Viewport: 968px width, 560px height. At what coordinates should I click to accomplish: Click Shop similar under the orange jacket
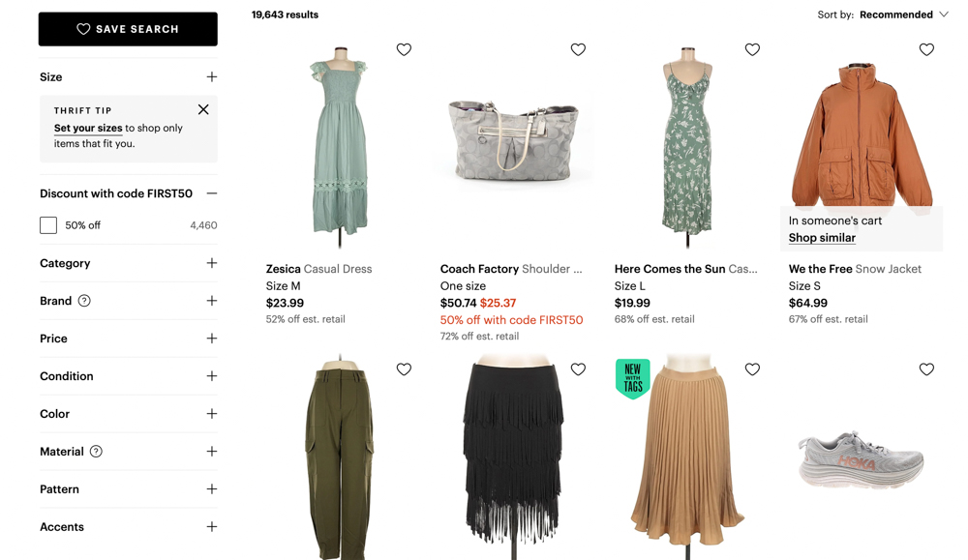tap(822, 237)
